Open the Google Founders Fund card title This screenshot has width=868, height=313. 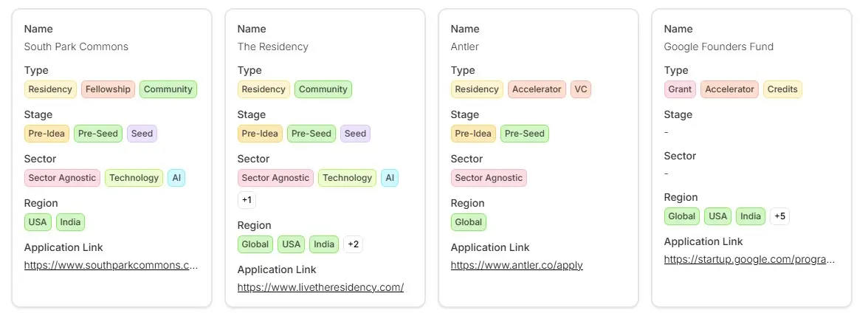(719, 47)
